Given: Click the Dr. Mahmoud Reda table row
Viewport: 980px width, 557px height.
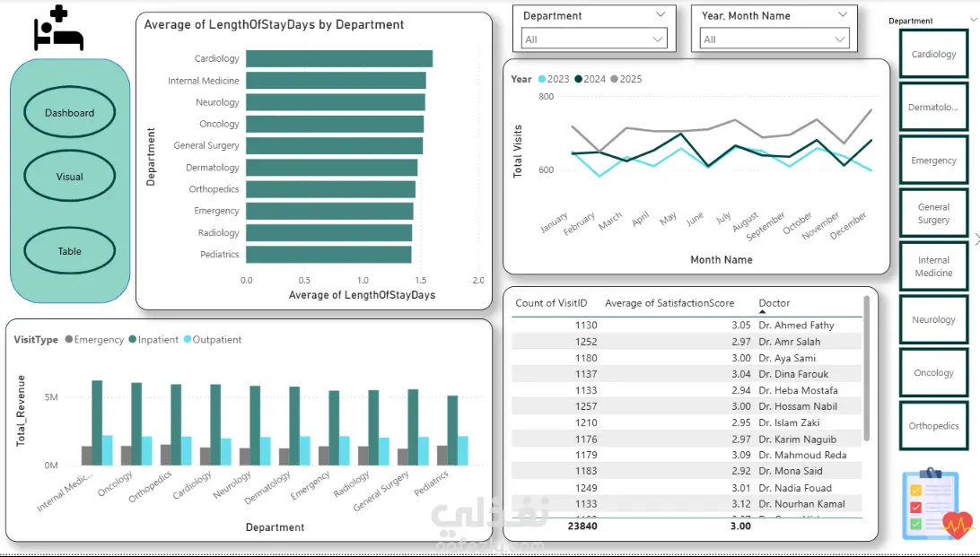Looking at the screenshot, I should (687, 456).
